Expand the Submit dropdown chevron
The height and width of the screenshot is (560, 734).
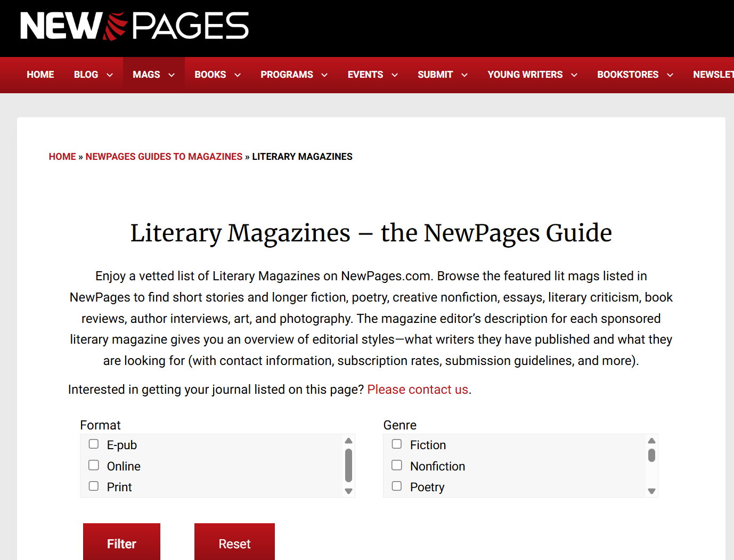[464, 75]
